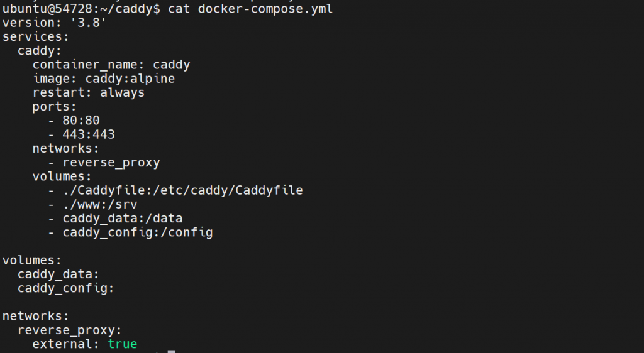This screenshot has width=644, height=353.
Task: Click the top-level 'caddy_config:' volume definition
Action: [66, 288]
